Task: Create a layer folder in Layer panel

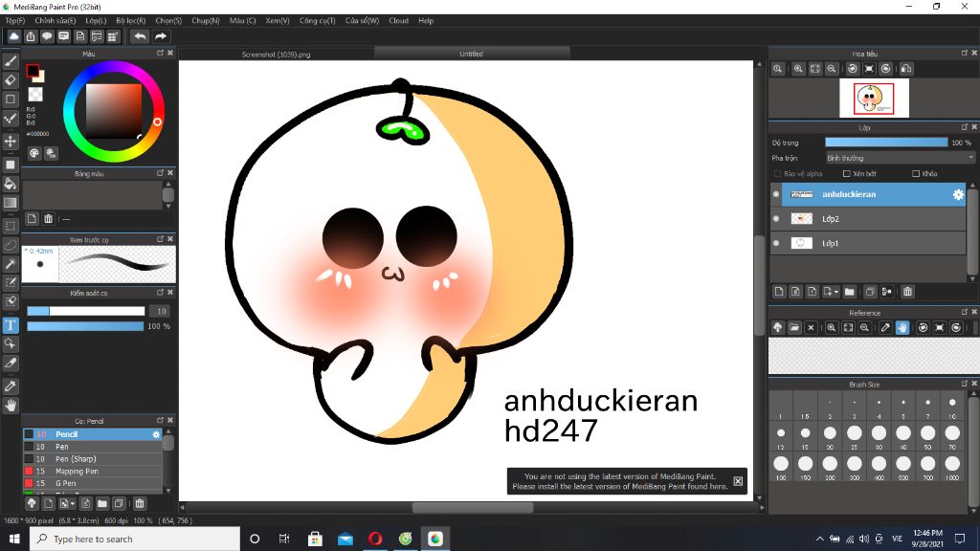Action: coord(850,291)
